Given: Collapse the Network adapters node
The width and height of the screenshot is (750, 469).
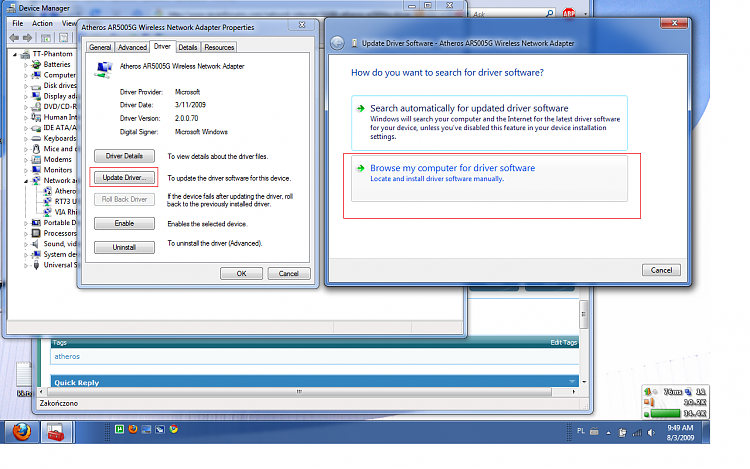Looking at the screenshot, I should click(26, 181).
